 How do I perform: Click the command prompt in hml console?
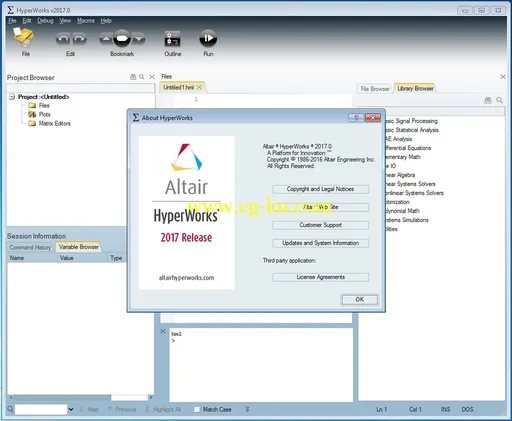173,341
